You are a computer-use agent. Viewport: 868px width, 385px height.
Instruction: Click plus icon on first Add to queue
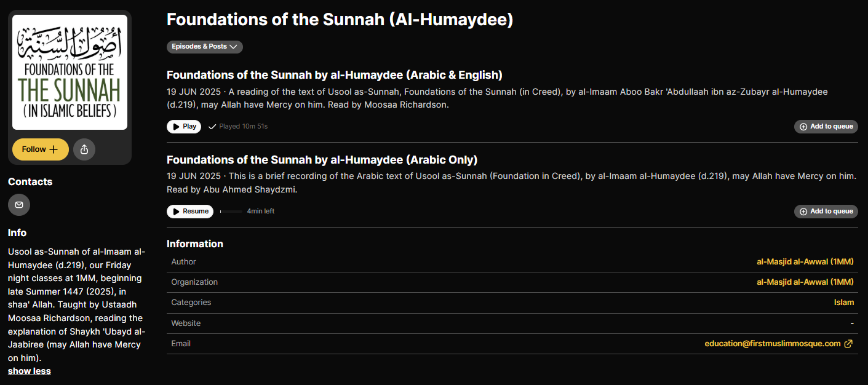[803, 127]
